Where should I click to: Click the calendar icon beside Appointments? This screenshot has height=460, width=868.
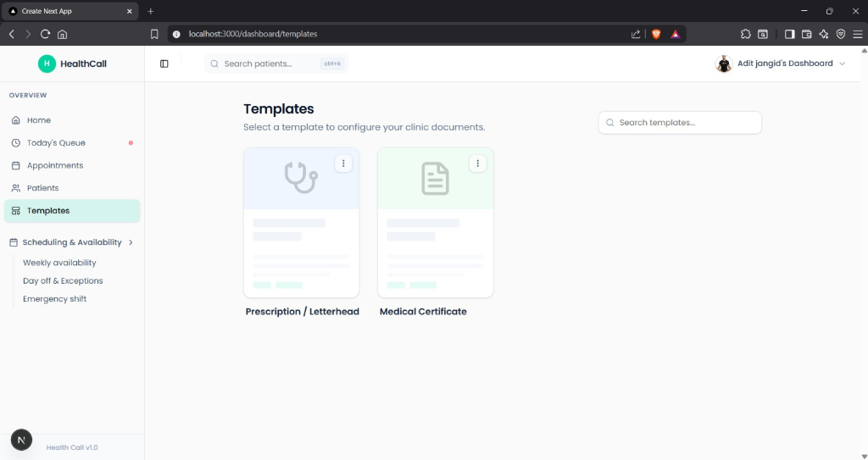pos(16,165)
